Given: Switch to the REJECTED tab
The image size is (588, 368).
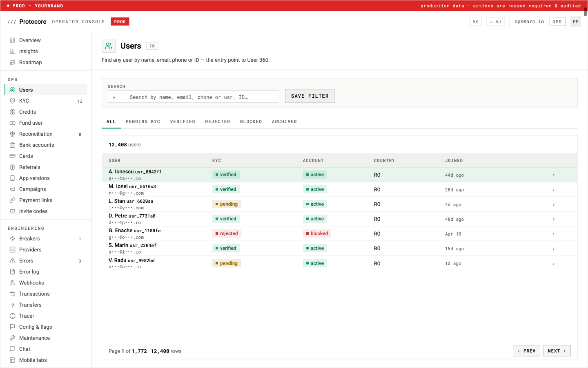Looking at the screenshot, I should [218, 122].
